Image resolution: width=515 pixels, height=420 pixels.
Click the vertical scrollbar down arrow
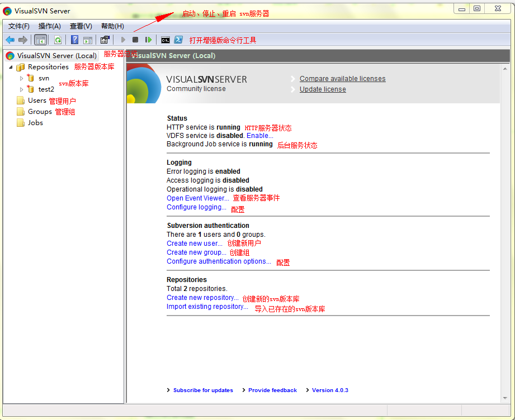point(505,398)
